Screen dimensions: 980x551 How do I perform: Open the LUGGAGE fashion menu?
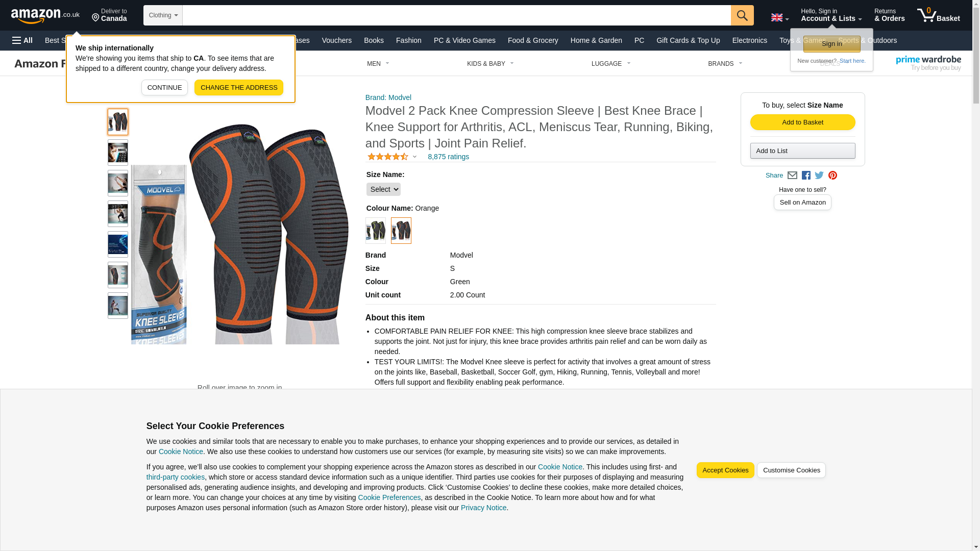pos(611,64)
